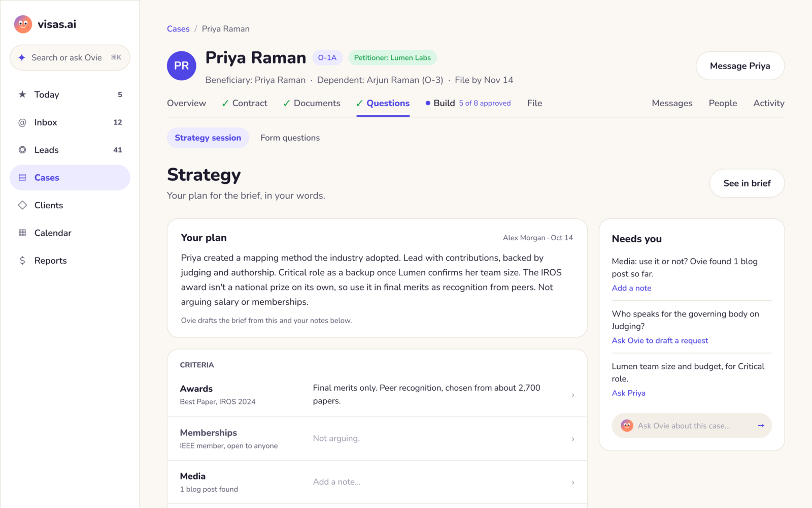Click the @ icon beside Inbox
The height and width of the screenshot is (508, 812).
[22, 122]
